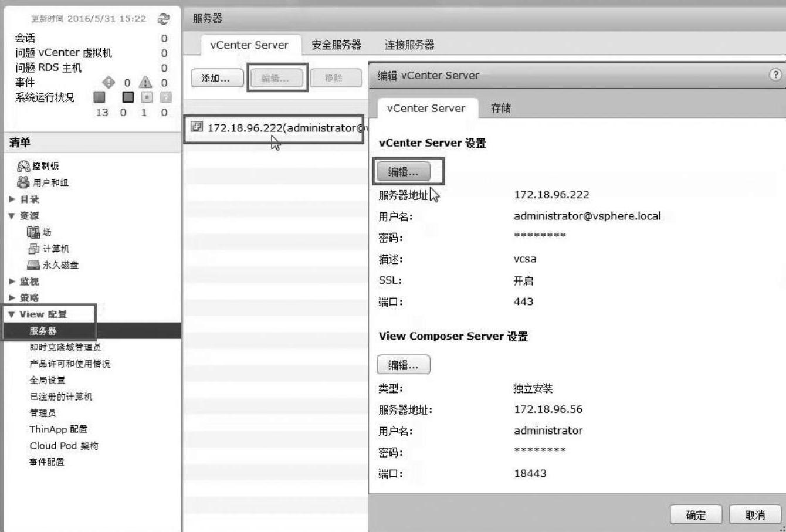Open 即时克隆域管理员 in the sidebar
This screenshot has width=786, height=532.
coord(65,347)
